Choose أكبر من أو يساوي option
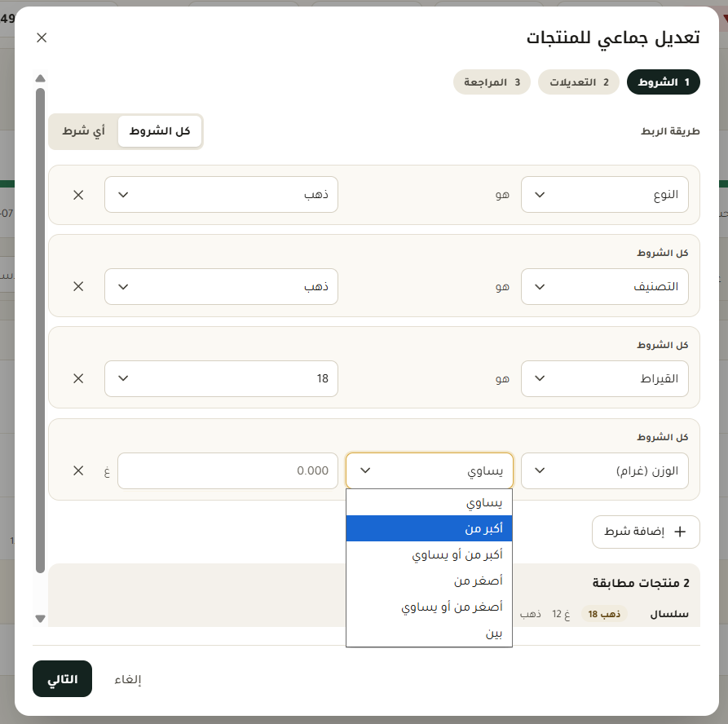The image size is (728, 724). [x=429, y=554]
